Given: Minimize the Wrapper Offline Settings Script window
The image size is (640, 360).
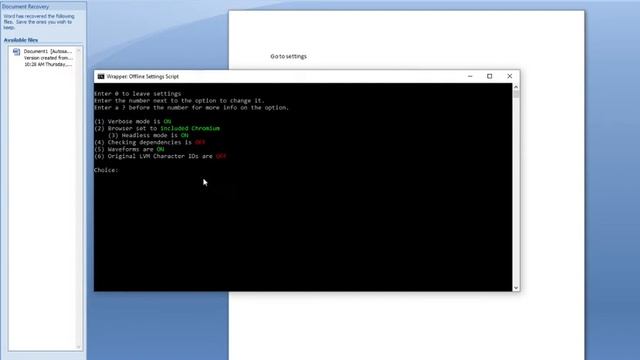Looking at the screenshot, I should click(x=470, y=76).
